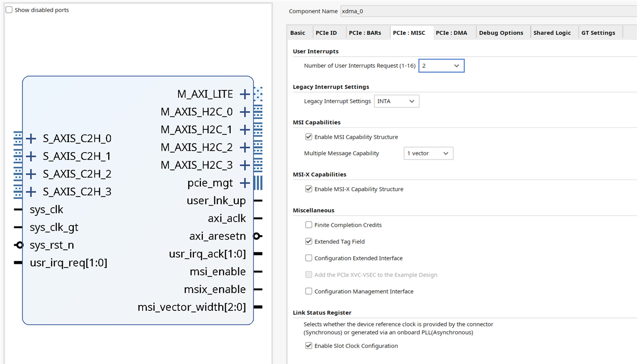Expand the M_AXIS_H2C_3 interface plus icon

click(245, 165)
